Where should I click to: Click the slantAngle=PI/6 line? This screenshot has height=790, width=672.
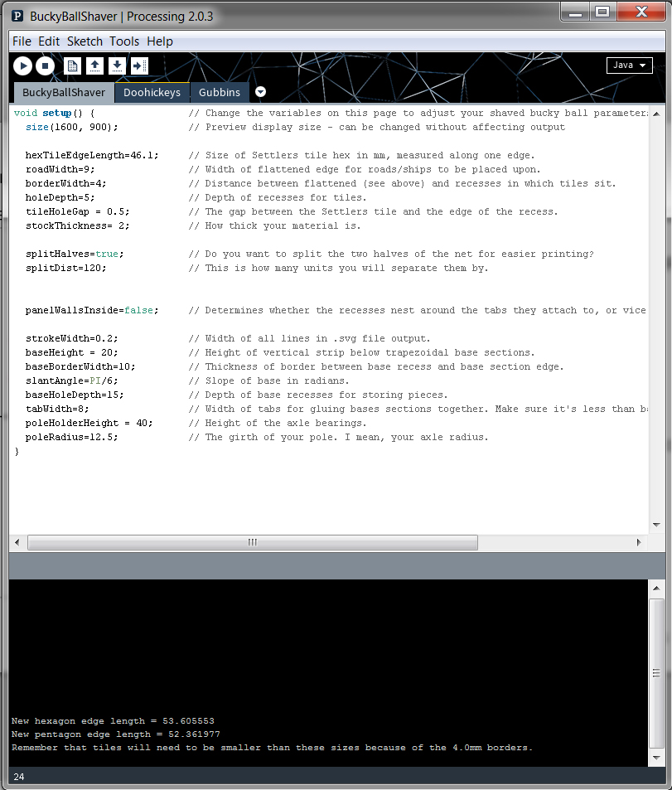[x=71, y=380]
